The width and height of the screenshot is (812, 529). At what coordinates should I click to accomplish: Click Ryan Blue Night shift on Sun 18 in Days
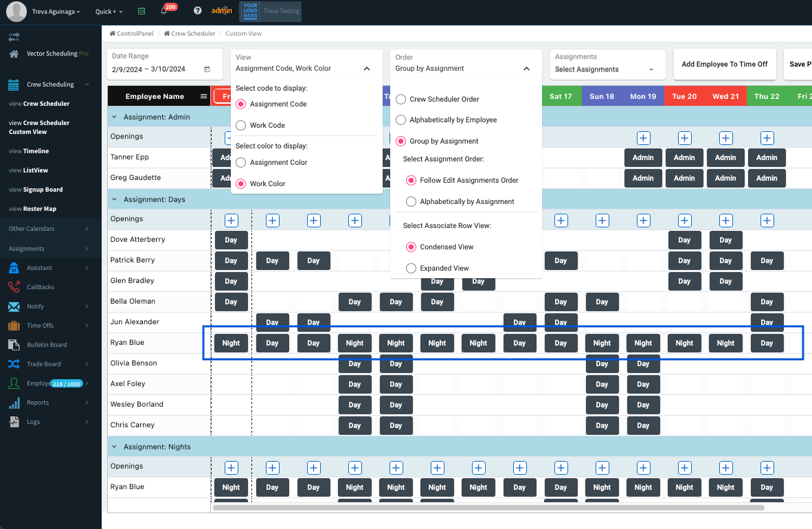[602, 343]
